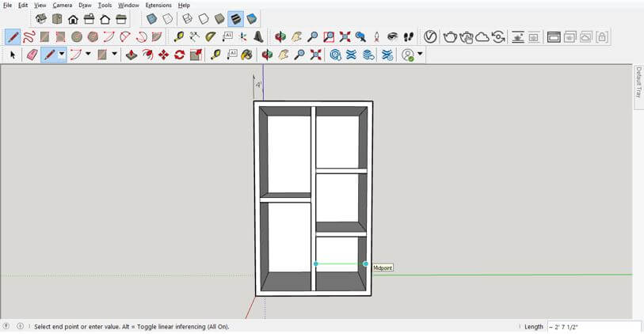Select the Zoom Window tool
Viewport: 644px width, 334px height.
pyautogui.click(x=329, y=37)
